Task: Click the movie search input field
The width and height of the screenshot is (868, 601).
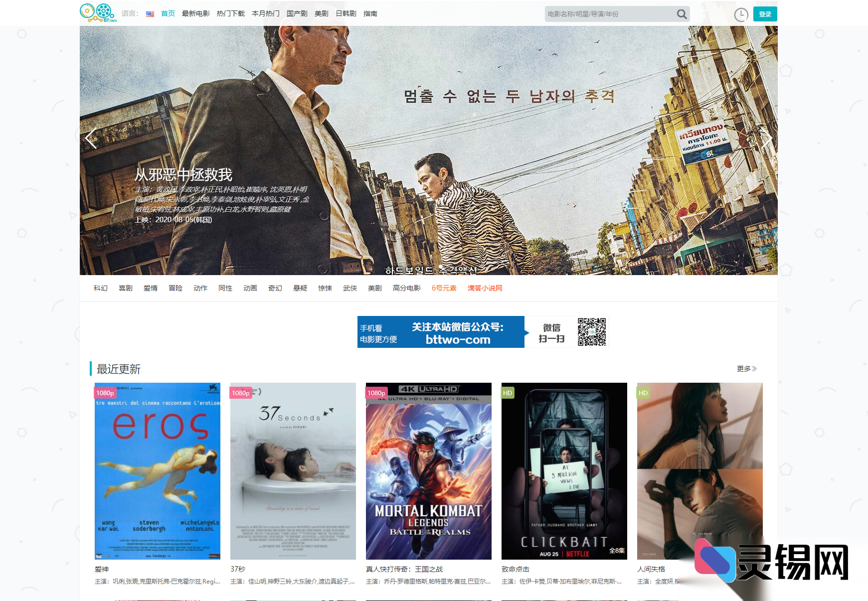Action: (x=608, y=14)
